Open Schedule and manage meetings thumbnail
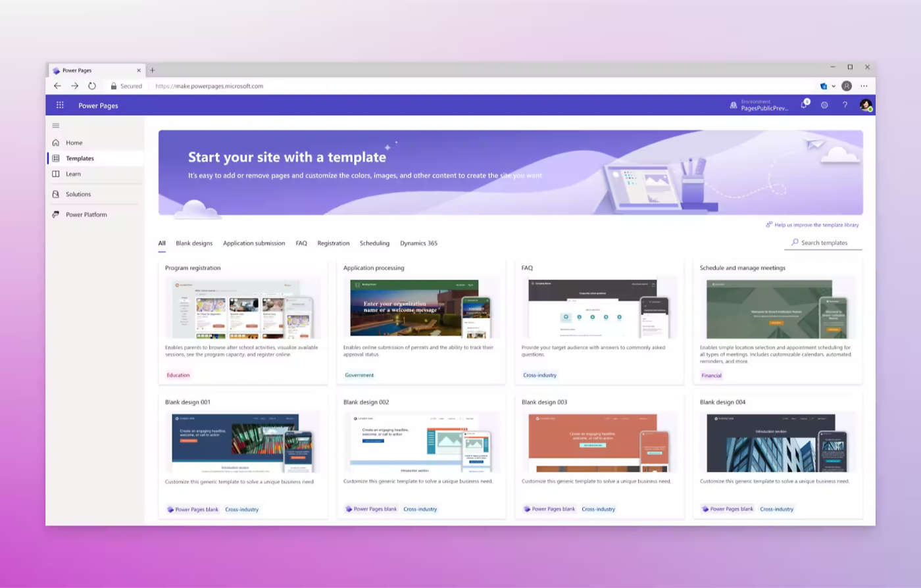This screenshot has width=921, height=588. click(778, 308)
